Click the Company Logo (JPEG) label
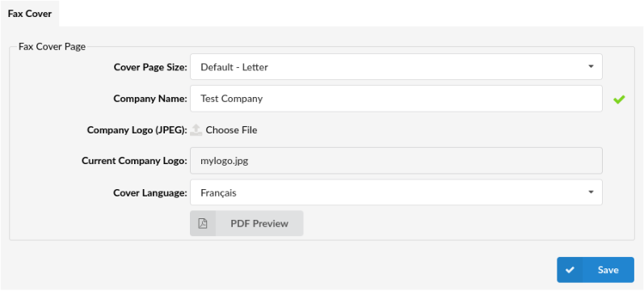Screen dimensions: 644x291 pyautogui.click(x=137, y=130)
